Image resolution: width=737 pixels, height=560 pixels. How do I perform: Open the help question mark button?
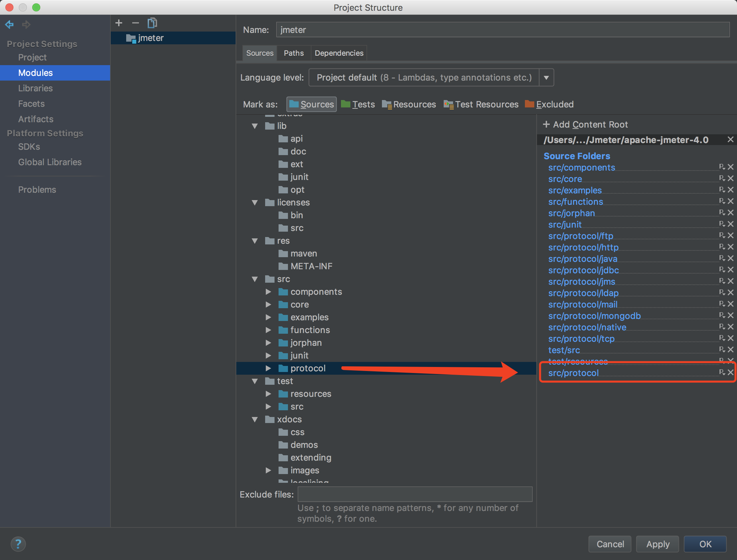pyautogui.click(x=18, y=544)
